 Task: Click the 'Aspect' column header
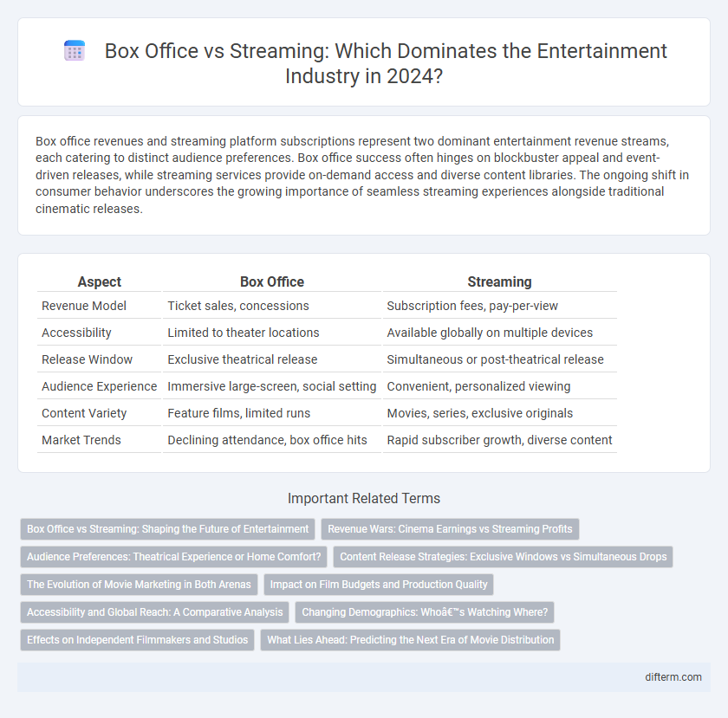coord(100,281)
